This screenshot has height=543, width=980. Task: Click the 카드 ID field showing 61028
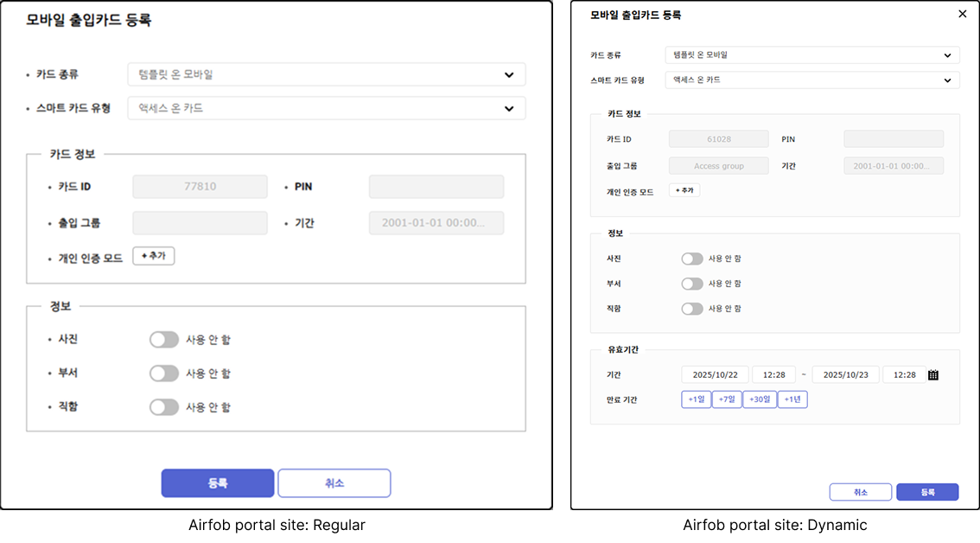tap(718, 139)
